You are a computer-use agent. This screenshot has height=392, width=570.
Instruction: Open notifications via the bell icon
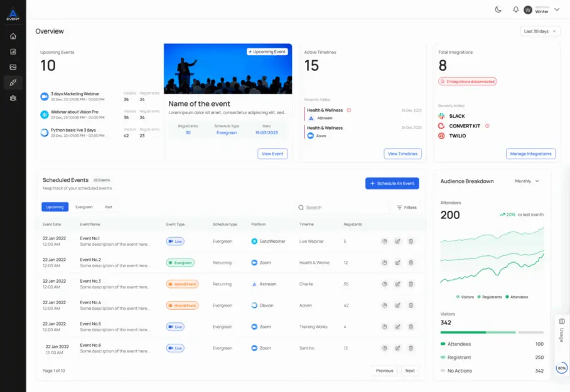pos(515,9)
